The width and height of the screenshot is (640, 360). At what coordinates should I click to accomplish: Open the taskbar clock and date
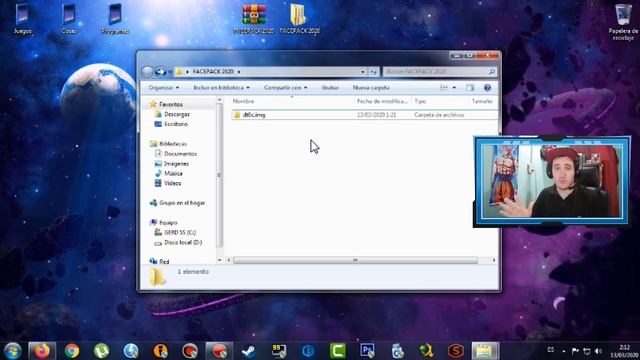[x=624, y=351]
